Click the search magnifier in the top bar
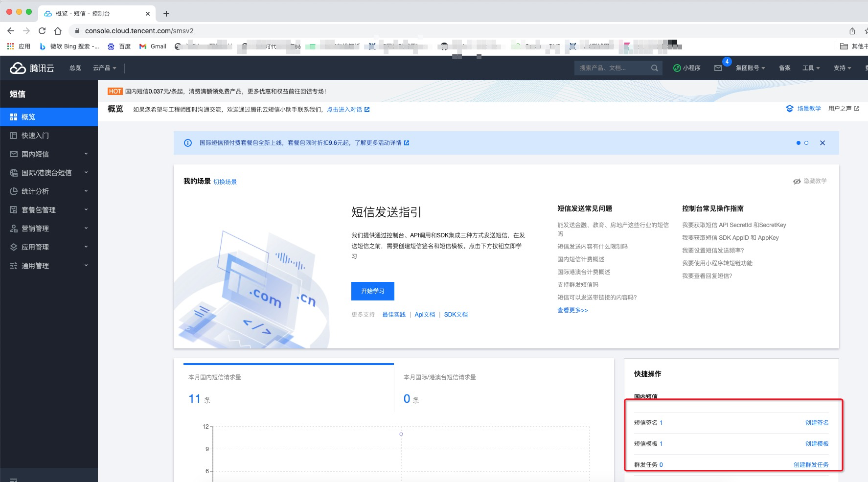 point(654,68)
